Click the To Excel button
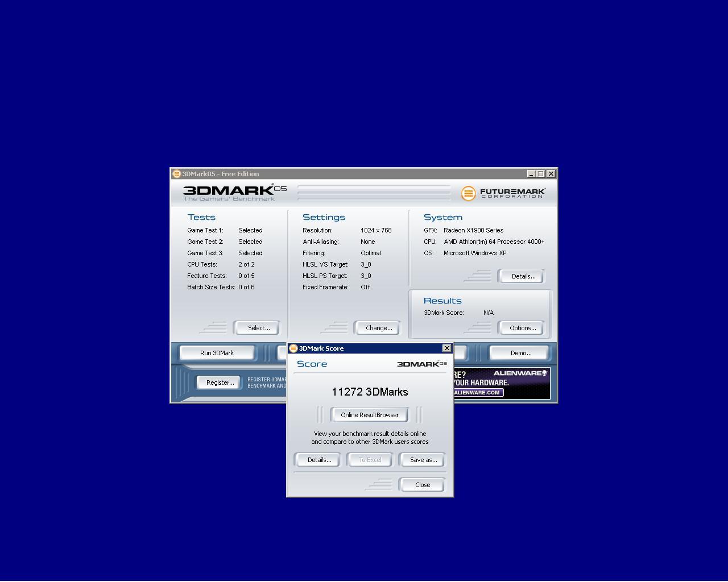Image resolution: width=728 pixels, height=582 pixels. pyautogui.click(x=370, y=460)
